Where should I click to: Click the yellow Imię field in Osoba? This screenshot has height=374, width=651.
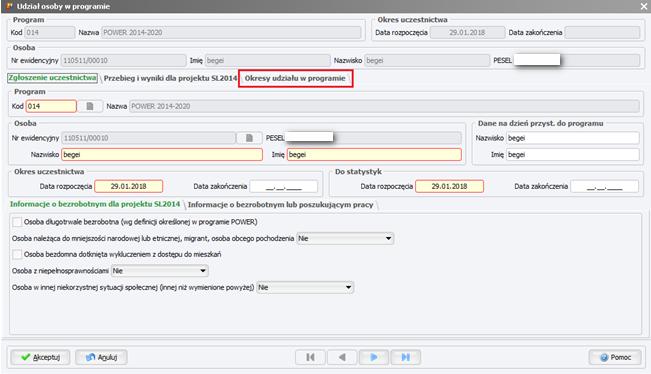tap(374, 154)
